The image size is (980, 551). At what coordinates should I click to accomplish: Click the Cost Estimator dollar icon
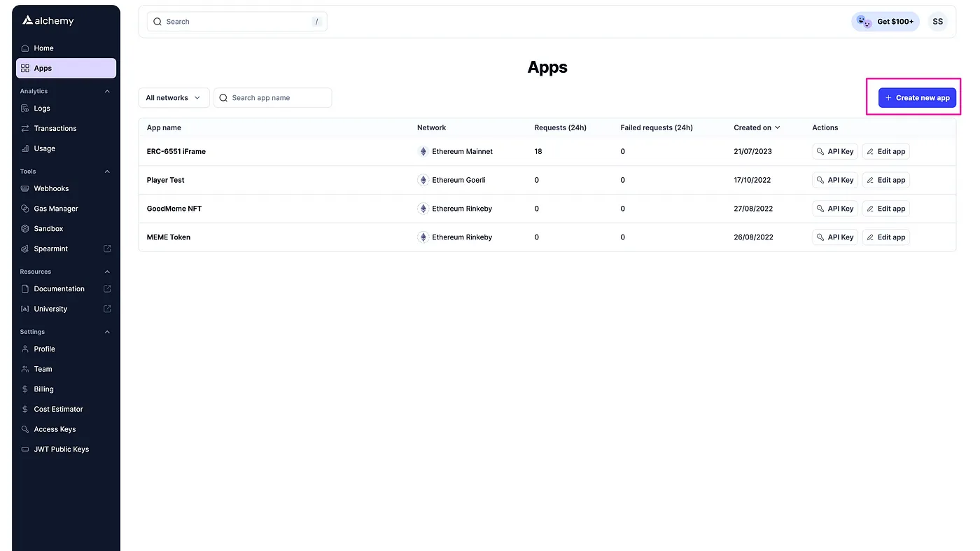tap(25, 410)
